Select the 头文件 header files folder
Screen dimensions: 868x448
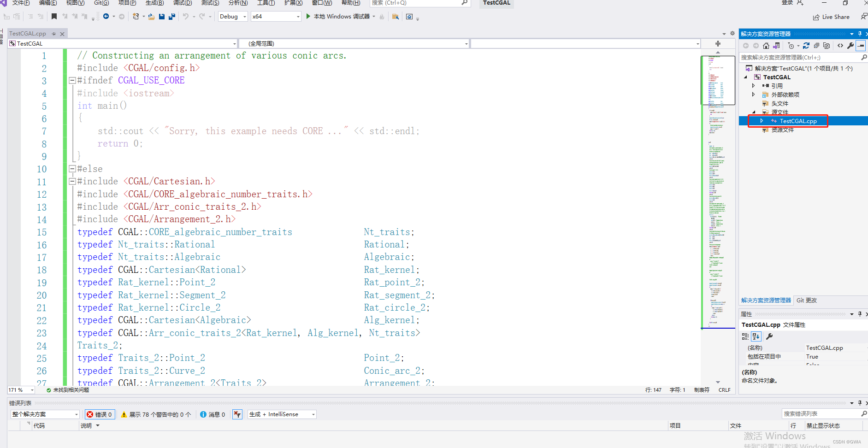(780, 104)
